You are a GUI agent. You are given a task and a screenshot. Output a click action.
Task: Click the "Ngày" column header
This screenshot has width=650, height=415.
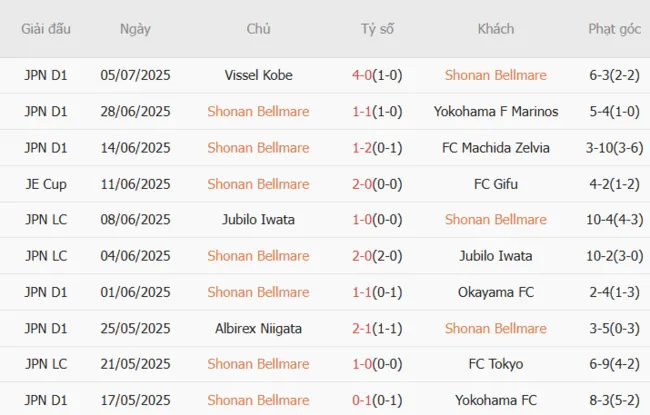point(135,29)
